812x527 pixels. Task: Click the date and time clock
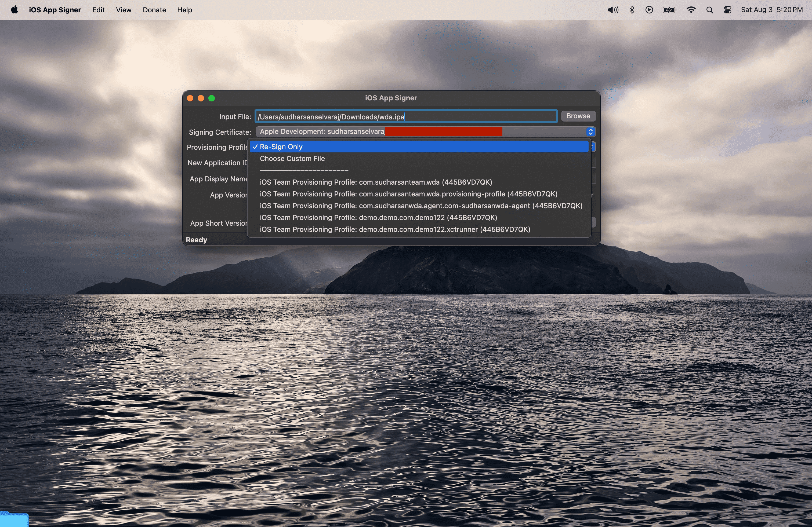point(771,10)
